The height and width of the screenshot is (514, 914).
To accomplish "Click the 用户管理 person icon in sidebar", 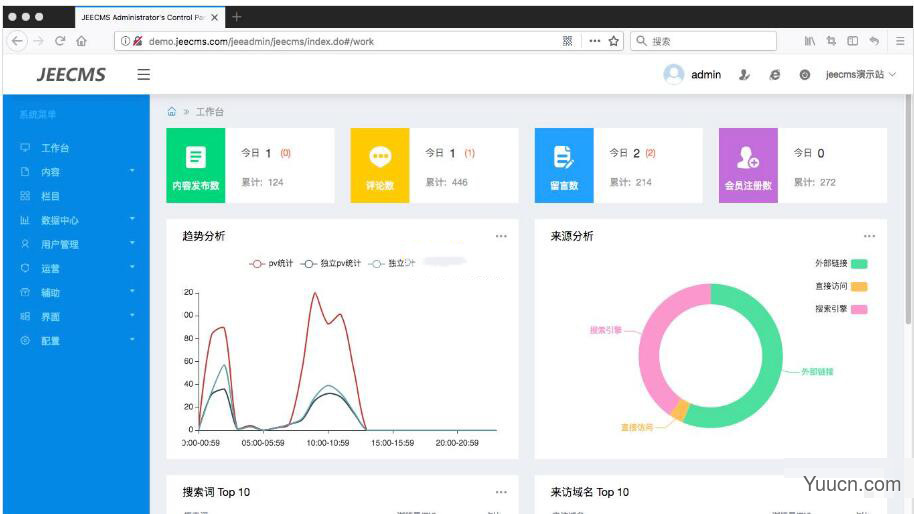I will pos(25,244).
